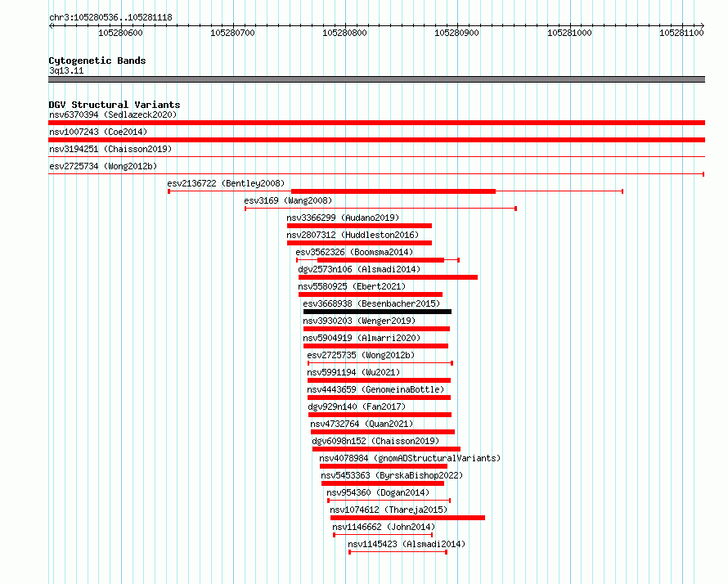Select the nsv1007243 (Coe2014) variant label
The image size is (728, 584).
click(98, 132)
